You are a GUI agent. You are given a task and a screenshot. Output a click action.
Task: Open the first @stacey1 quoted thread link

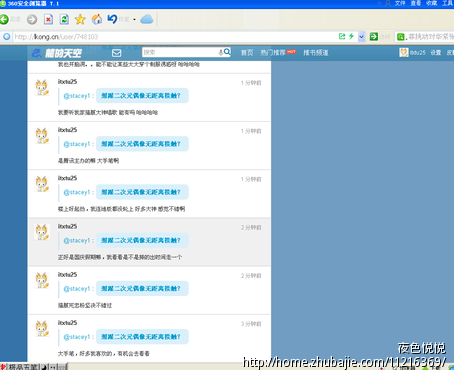[x=142, y=96]
